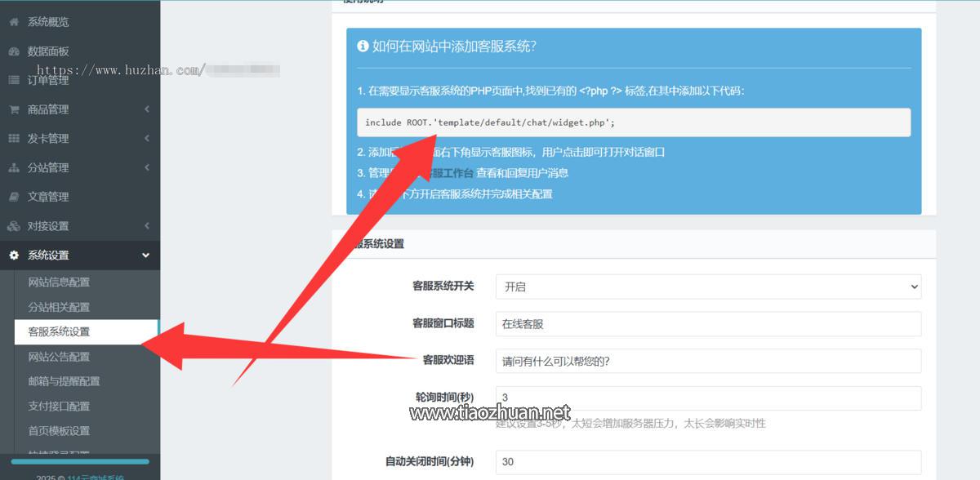The width and height of the screenshot is (980, 480).
Task: Click the sitemap icon beside 分站管理
Action: tap(14, 168)
